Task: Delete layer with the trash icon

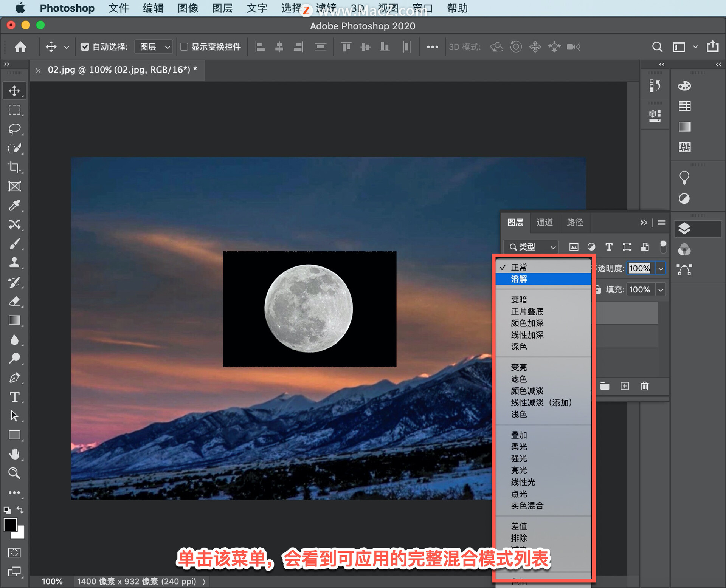Action: pos(645,386)
